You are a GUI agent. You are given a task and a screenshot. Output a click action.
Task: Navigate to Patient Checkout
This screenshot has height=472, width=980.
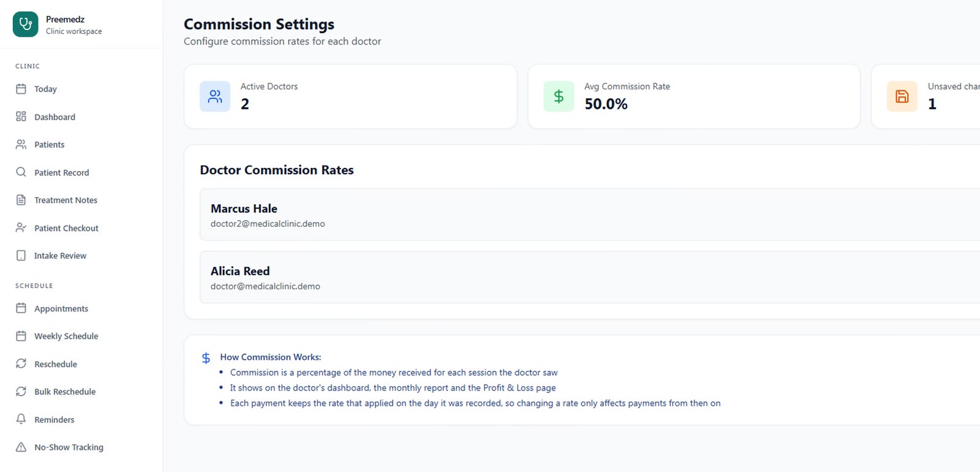[x=81, y=228]
